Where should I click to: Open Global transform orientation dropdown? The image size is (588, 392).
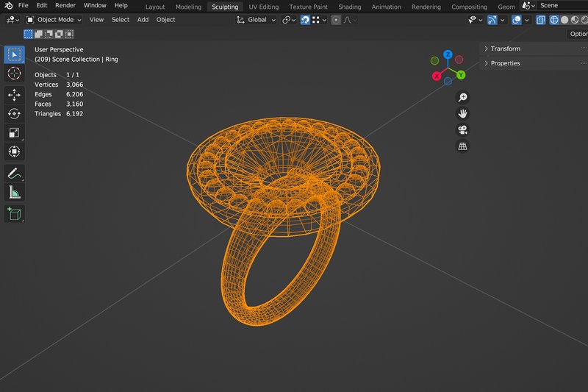[x=256, y=20]
